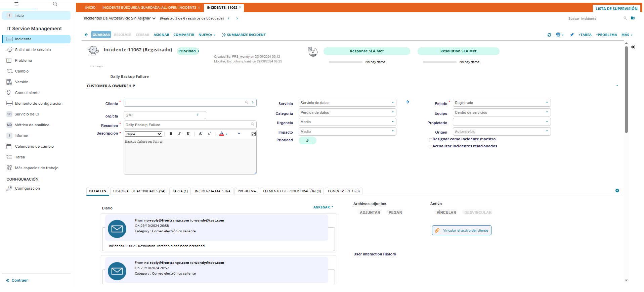Click the Cliente input field
Viewport: 644px width, 292px height.
pos(185,103)
